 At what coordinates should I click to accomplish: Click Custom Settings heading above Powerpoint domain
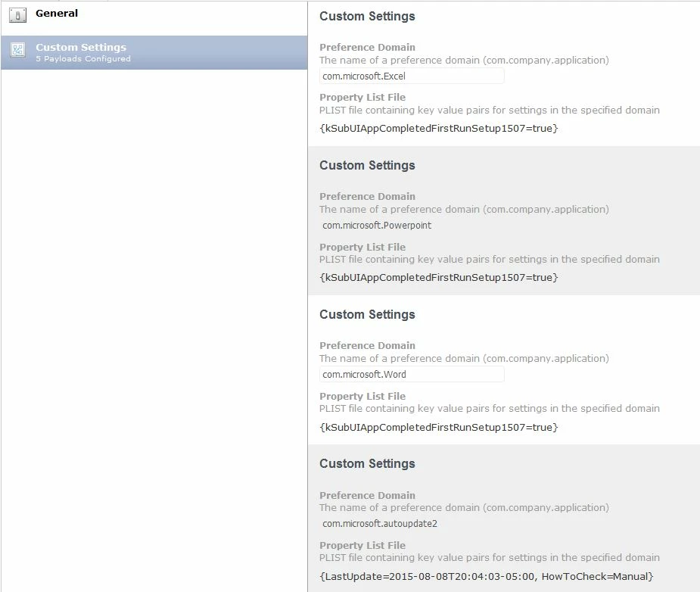[x=367, y=166]
